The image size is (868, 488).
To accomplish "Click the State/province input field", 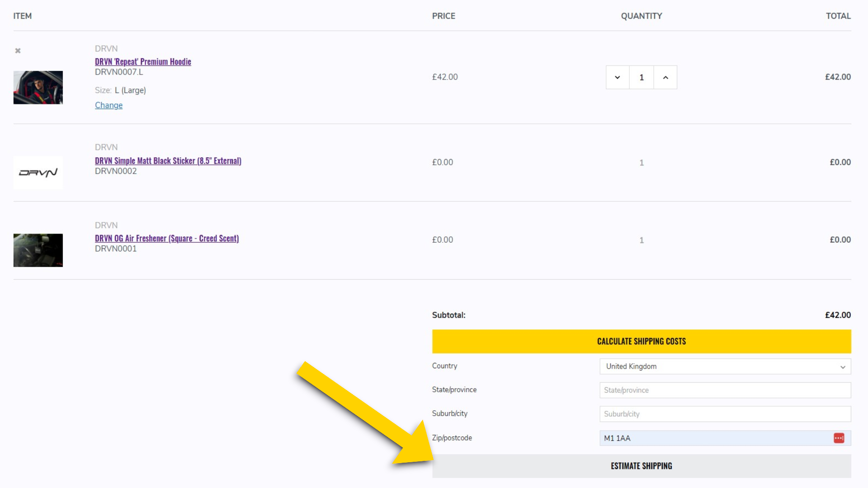I will point(725,390).
